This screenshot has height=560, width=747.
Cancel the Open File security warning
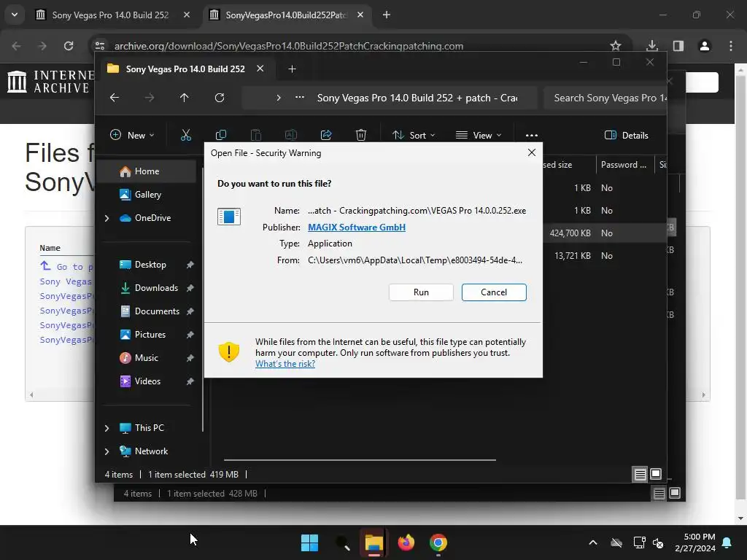tap(494, 292)
